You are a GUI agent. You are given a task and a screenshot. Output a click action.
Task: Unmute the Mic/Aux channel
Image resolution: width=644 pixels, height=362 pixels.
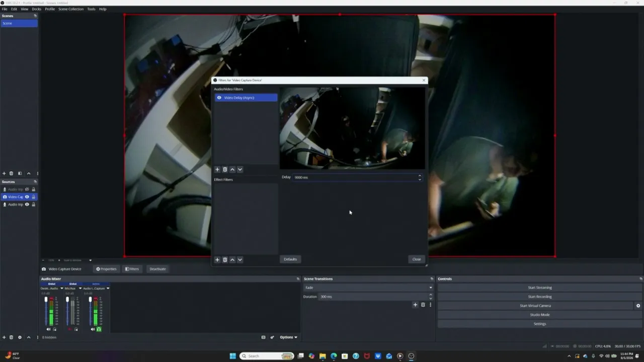[70, 329]
